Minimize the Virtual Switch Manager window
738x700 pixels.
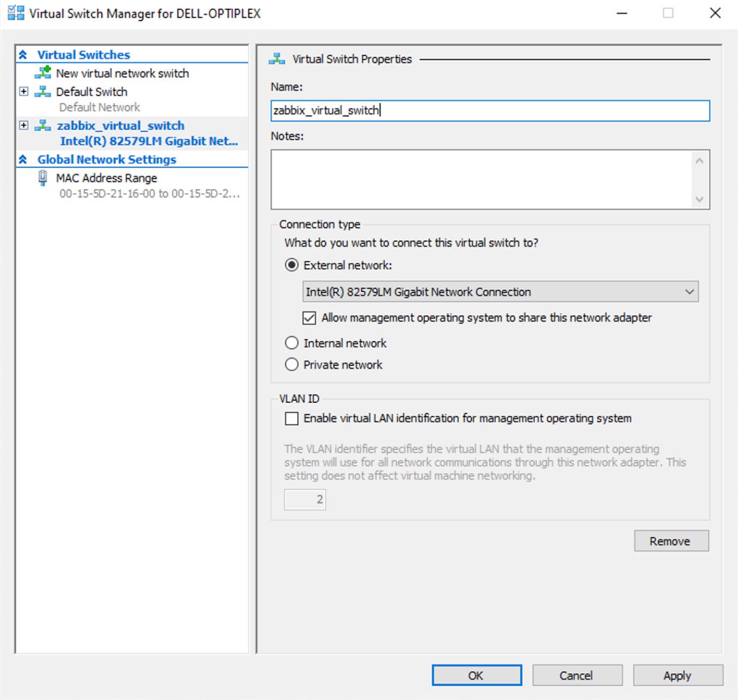pos(622,13)
